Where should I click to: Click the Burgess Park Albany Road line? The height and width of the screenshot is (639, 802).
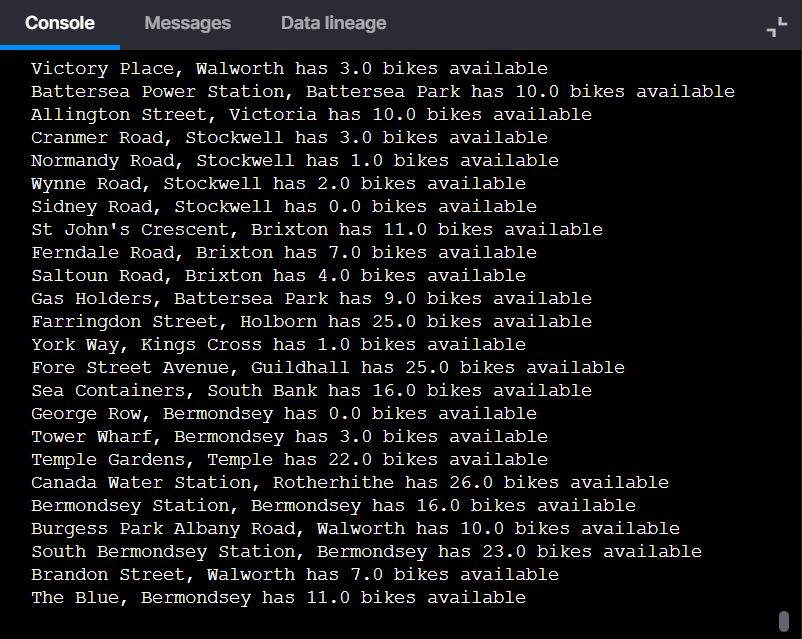(x=355, y=529)
